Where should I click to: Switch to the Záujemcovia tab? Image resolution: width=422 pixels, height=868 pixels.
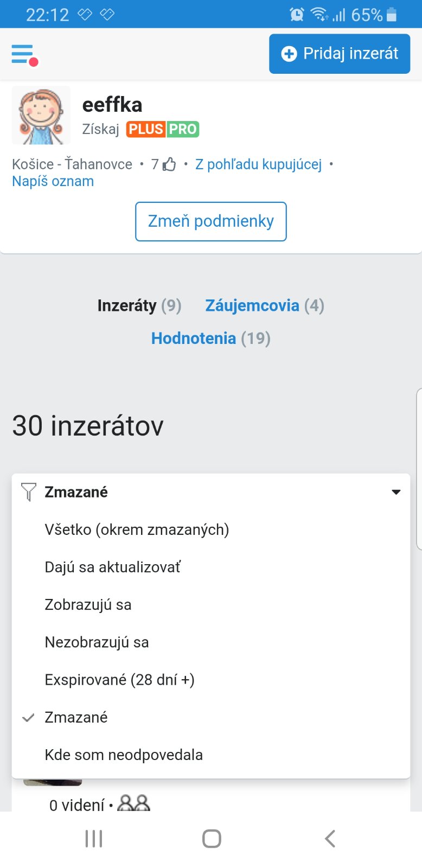point(252,305)
